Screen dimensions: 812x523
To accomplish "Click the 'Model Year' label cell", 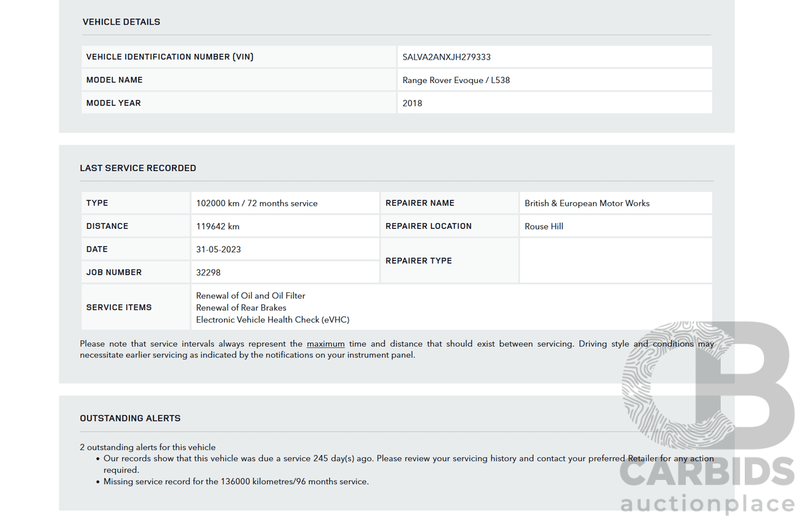I will pyautogui.click(x=239, y=103).
